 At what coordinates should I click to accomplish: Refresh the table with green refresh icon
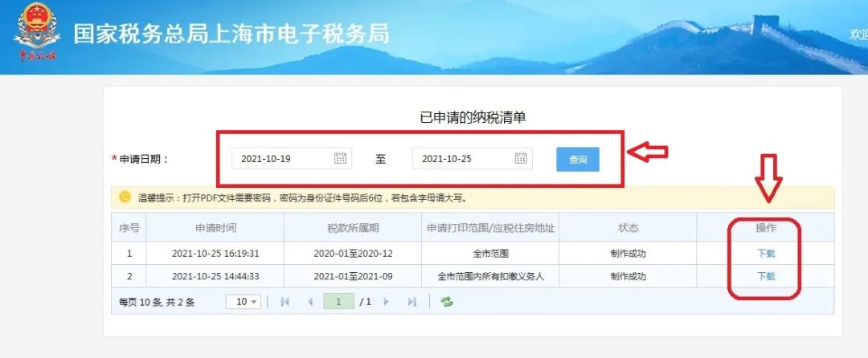(x=447, y=302)
